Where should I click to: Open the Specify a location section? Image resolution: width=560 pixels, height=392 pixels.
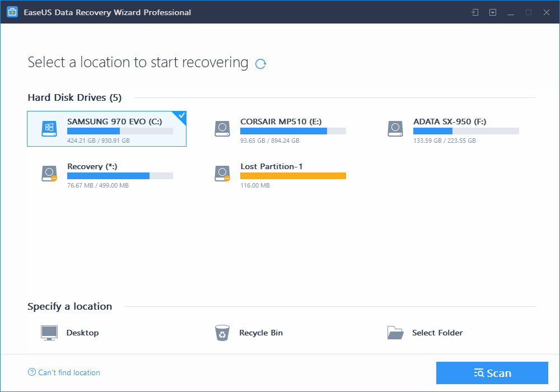(x=69, y=306)
